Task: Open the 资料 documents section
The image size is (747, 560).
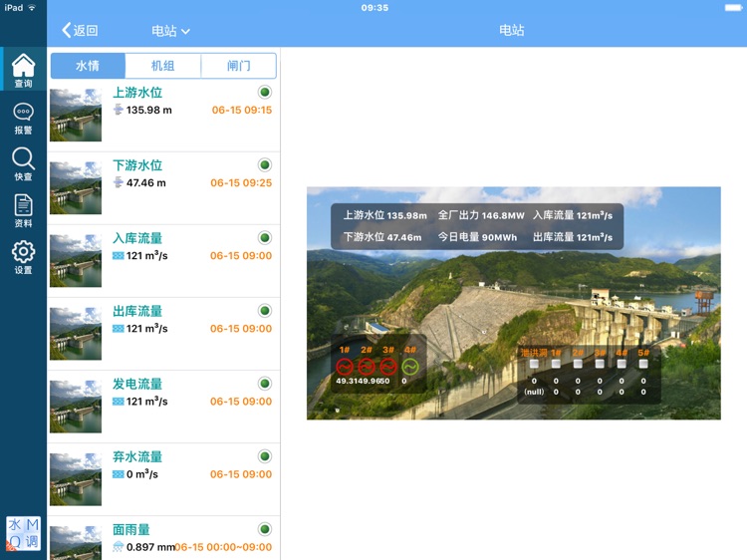Action: pos(23,210)
